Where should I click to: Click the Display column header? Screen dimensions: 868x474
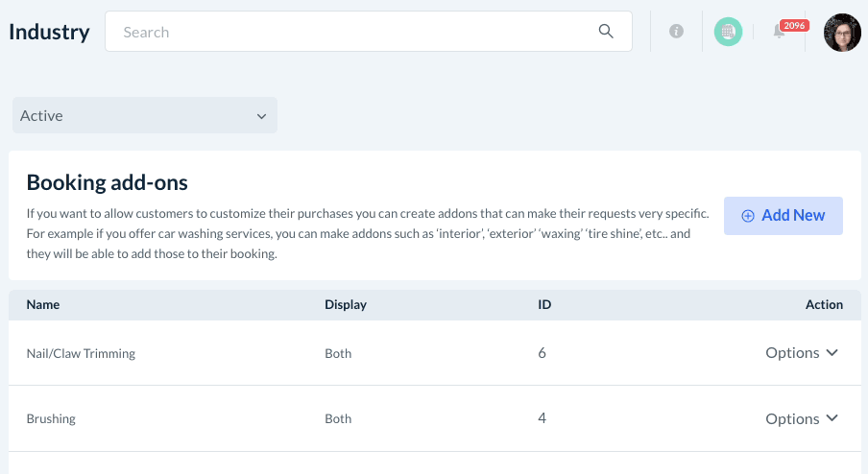coord(346,305)
